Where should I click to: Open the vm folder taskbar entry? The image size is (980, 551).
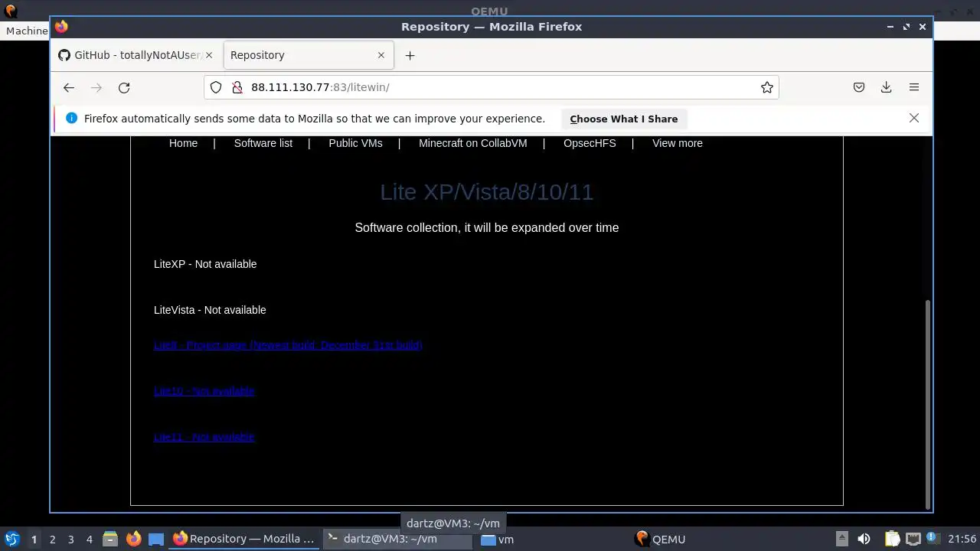[498, 539]
